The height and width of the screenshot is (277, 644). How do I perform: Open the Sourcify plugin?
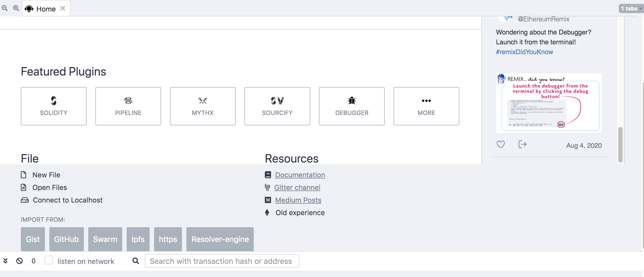pyautogui.click(x=277, y=106)
